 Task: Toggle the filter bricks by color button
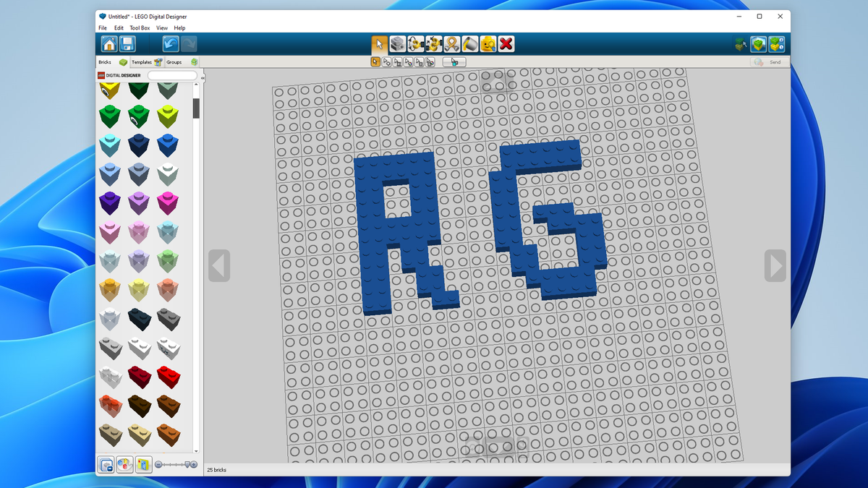click(x=124, y=464)
